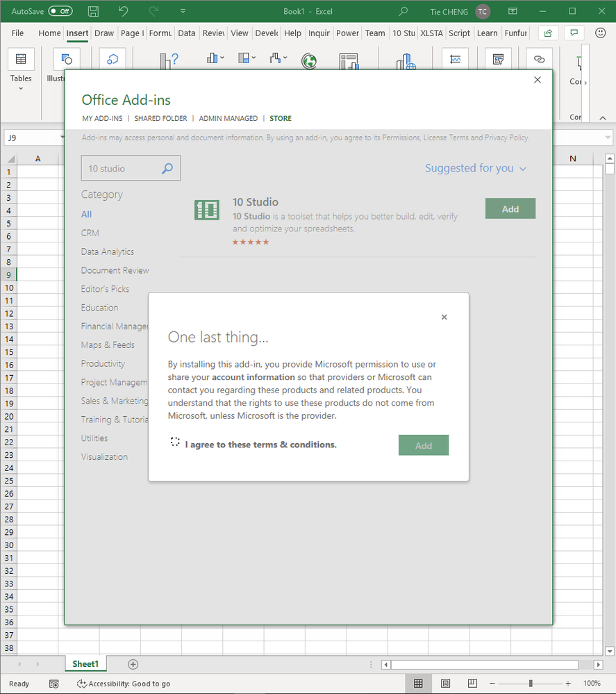Open MY ADD-INS tab in dialog
Viewport: 616px width, 694px height.
[x=102, y=118]
